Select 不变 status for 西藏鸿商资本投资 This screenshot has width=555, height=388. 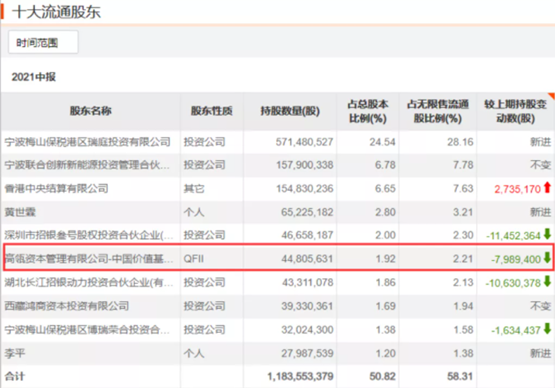(x=540, y=306)
